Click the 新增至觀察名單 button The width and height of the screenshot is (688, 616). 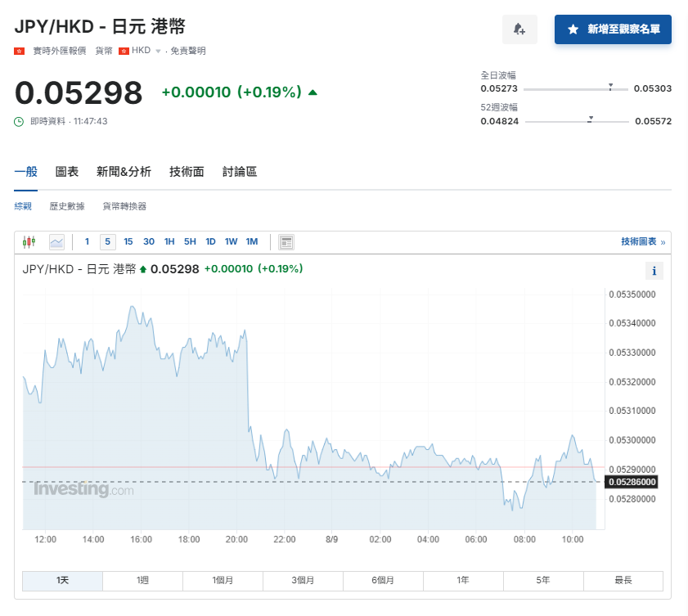click(613, 29)
